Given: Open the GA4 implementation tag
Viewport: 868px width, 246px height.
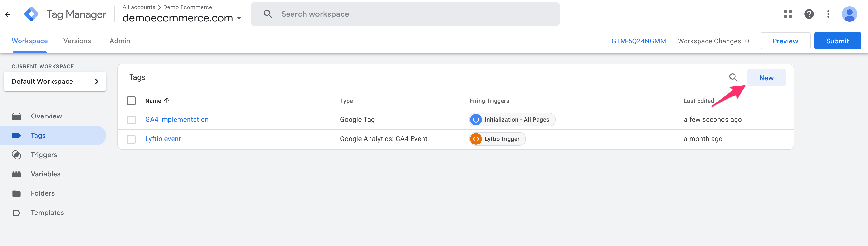Looking at the screenshot, I should coord(176,119).
